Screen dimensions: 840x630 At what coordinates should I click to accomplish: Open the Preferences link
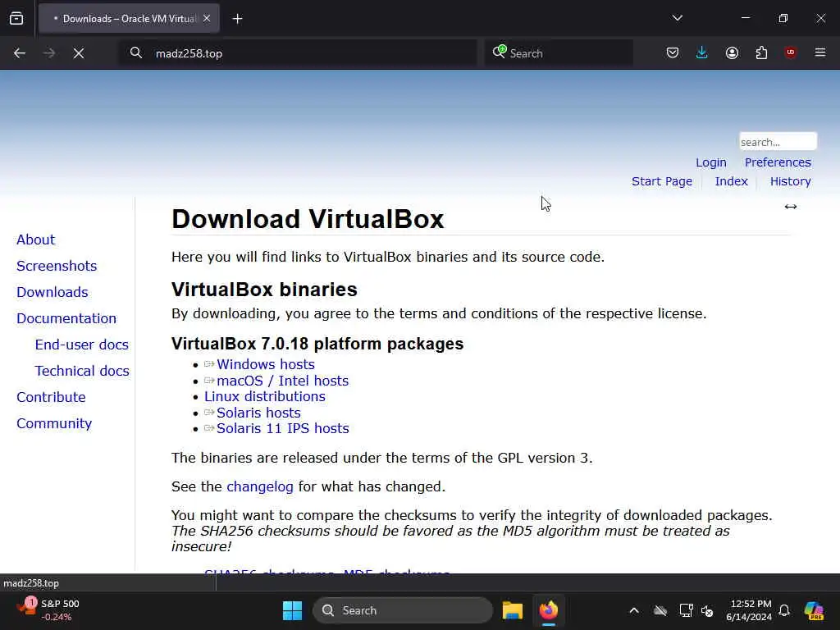coord(778,162)
